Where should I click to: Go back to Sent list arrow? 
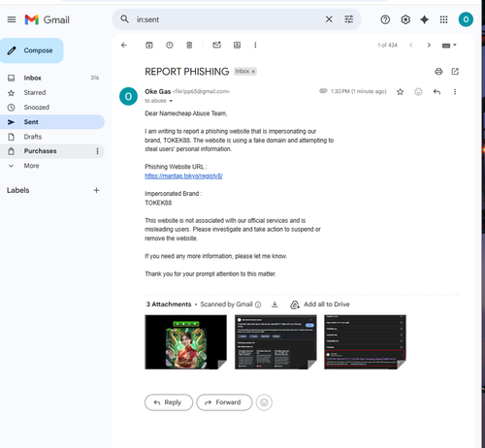coord(124,45)
